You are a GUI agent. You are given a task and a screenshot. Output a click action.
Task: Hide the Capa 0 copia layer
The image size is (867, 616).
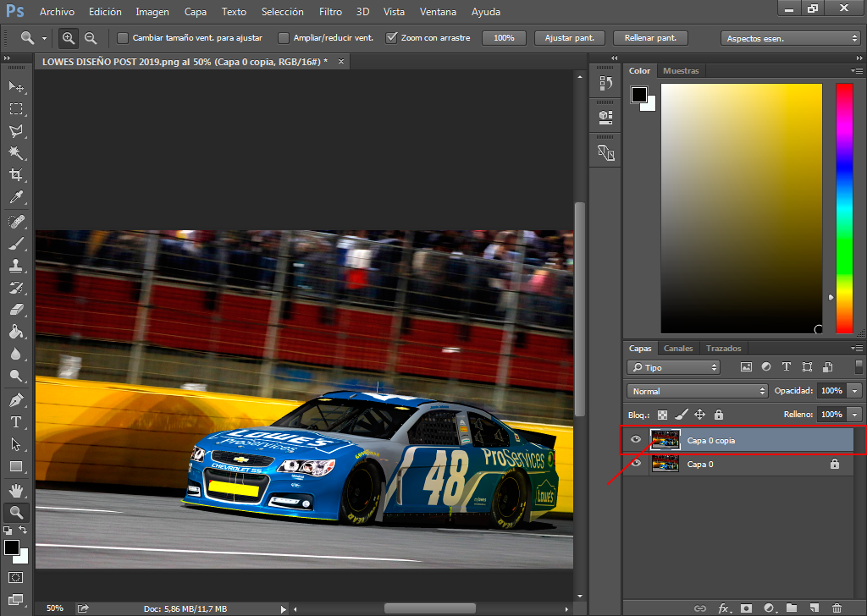pyautogui.click(x=636, y=440)
